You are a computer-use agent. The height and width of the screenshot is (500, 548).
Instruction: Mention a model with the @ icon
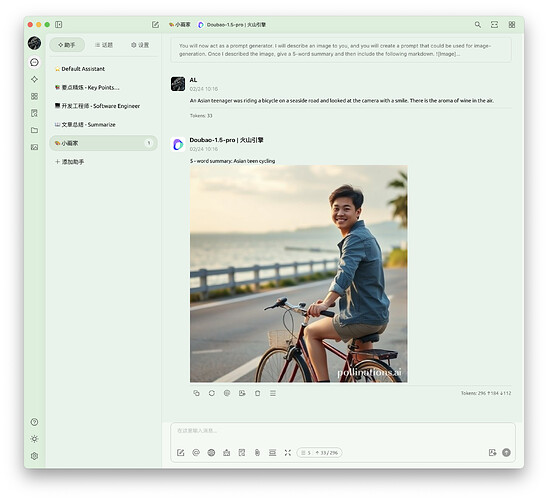(196, 452)
